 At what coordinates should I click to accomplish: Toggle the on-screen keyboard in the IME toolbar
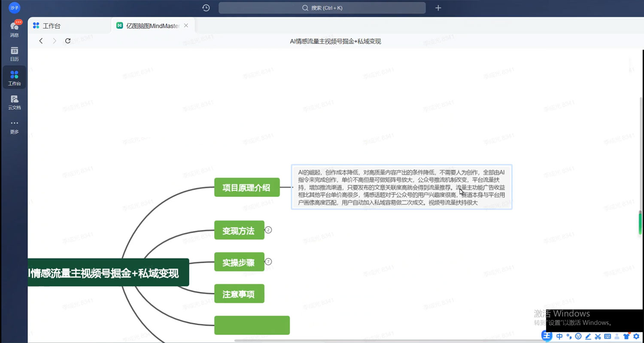click(607, 337)
